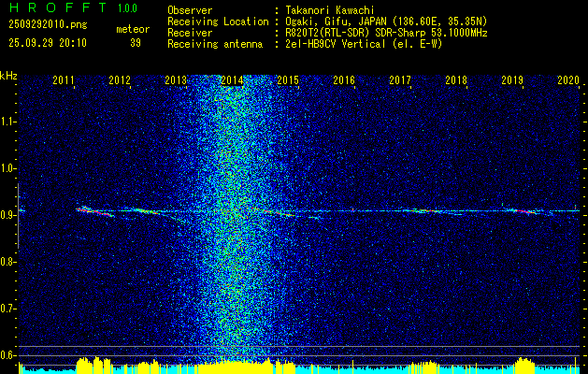Click the meteor count value 39
The width and height of the screenshot is (588, 374).
(136, 43)
